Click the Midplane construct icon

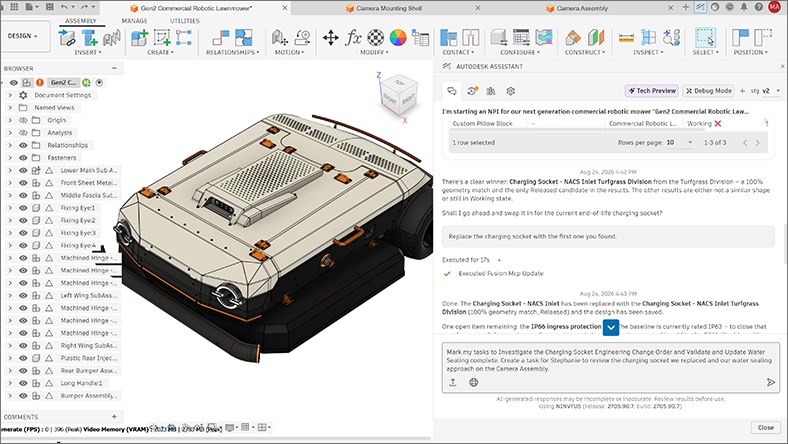tap(596, 38)
